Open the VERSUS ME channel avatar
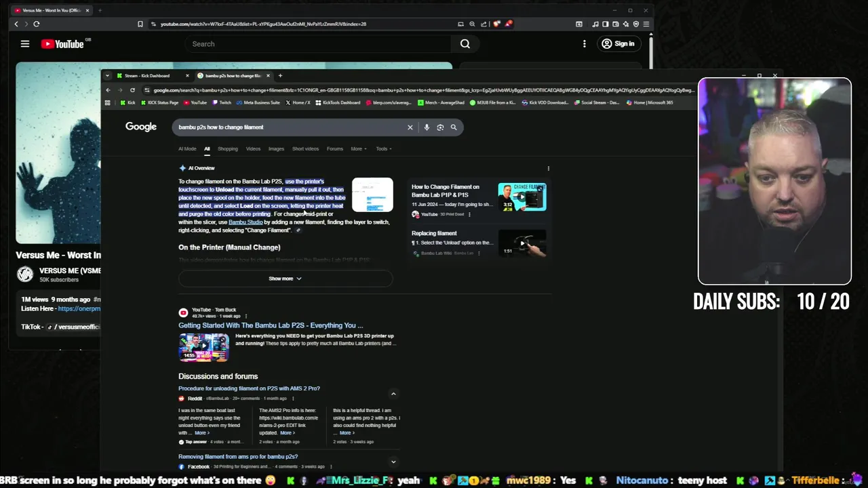Image resolution: width=868 pixels, height=488 pixels. [25, 274]
